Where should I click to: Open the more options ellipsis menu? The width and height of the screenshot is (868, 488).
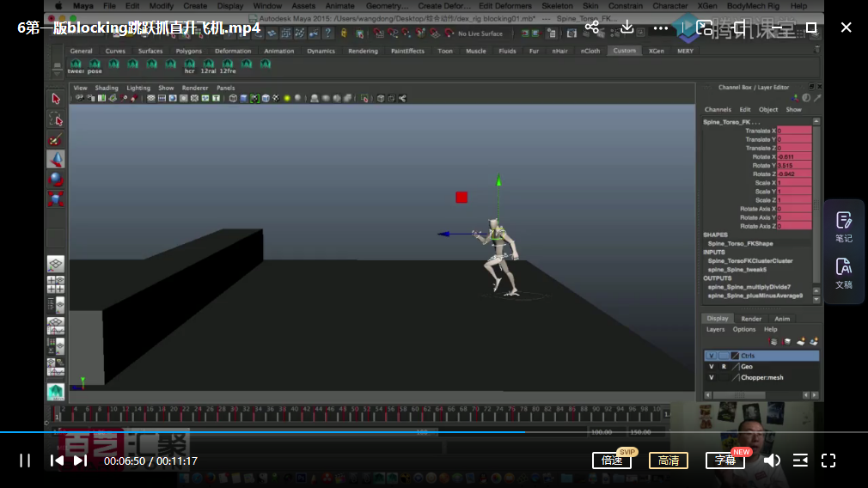coord(660,27)
